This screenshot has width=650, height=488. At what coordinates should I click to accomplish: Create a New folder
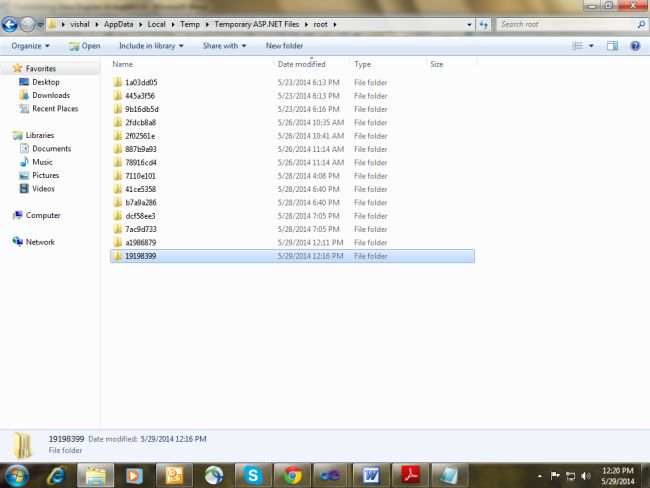pyautogui.click(x=284, y=46)
